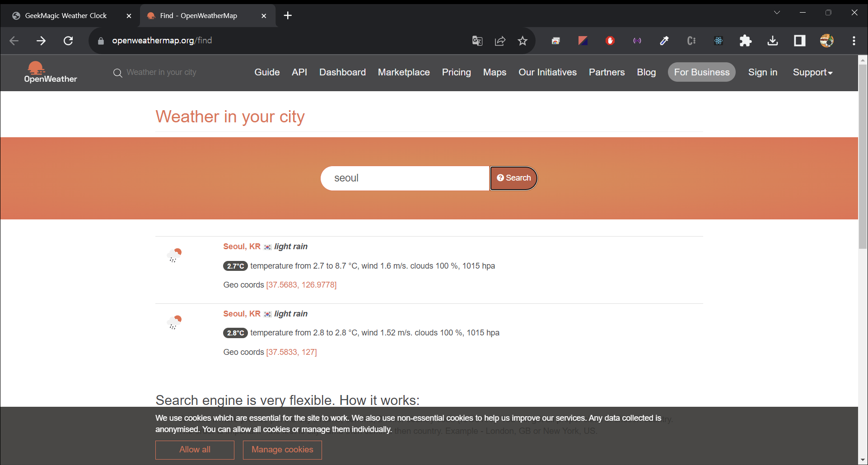Screen dimensions: 868x465
Task: Click the address bar URL
Action: pyautogui.click(x=162, y=41)
